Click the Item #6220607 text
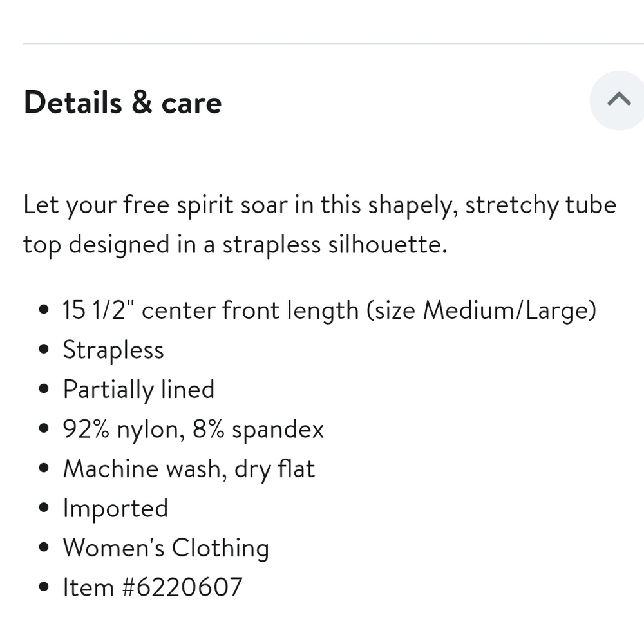The height and width of the screenshot is (644, 644). click(153, 587)
